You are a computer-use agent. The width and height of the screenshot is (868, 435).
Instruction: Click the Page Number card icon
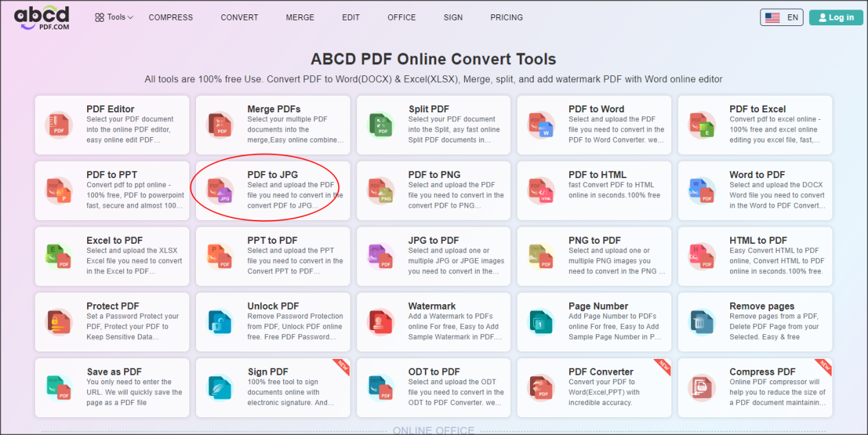point(541,322)
